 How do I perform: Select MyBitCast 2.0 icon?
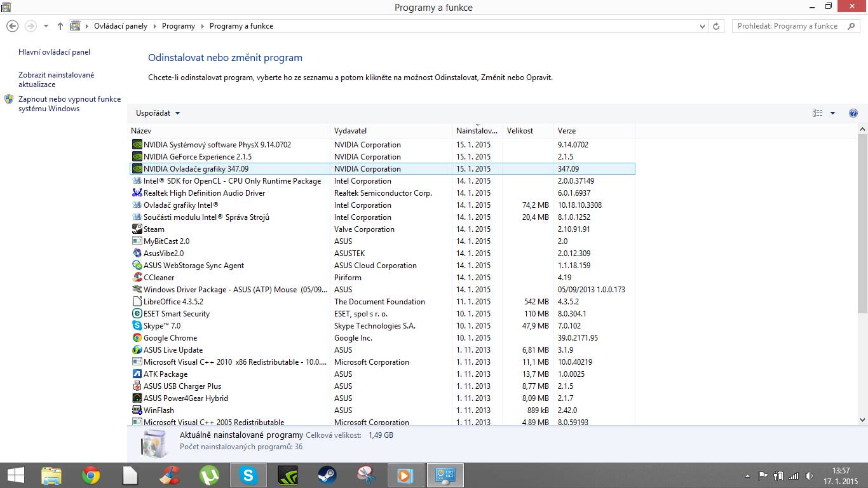137,241
